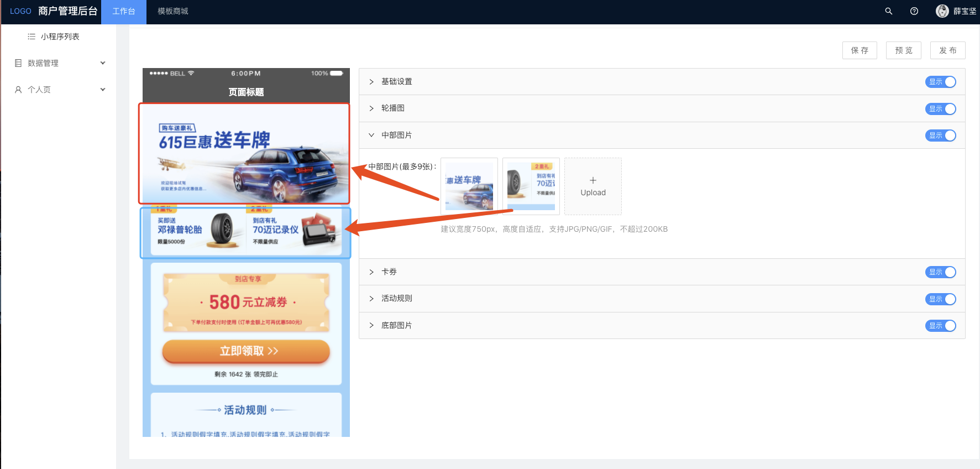Click the 预览 button

tap(904, 50)
